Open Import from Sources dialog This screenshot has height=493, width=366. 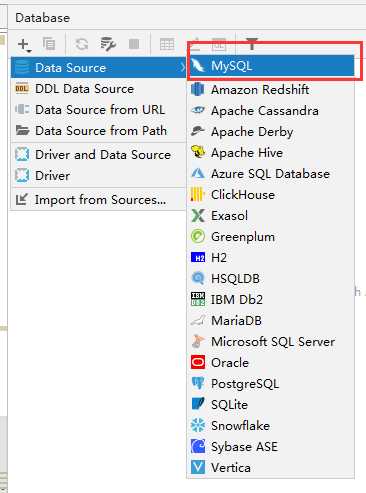(98, 200)
